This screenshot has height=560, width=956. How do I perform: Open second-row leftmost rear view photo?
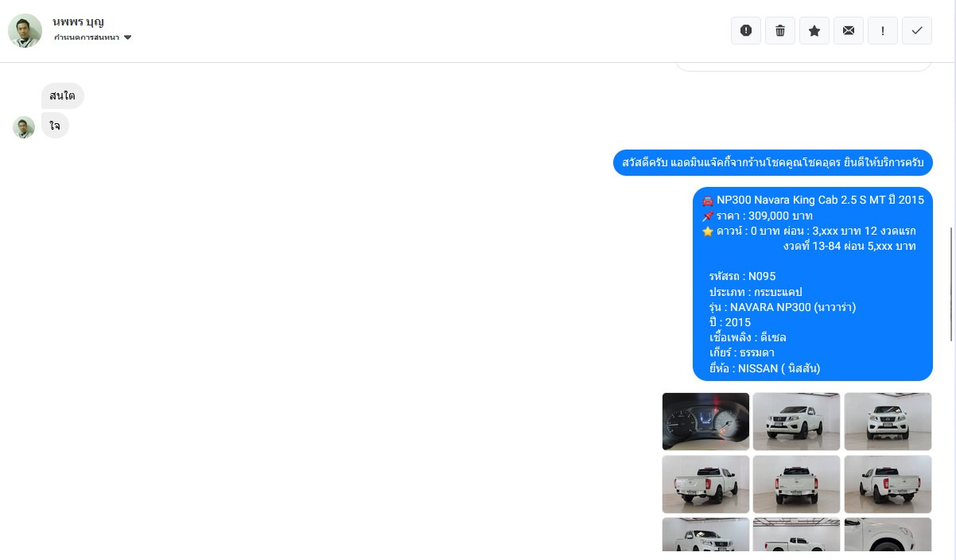705,484
